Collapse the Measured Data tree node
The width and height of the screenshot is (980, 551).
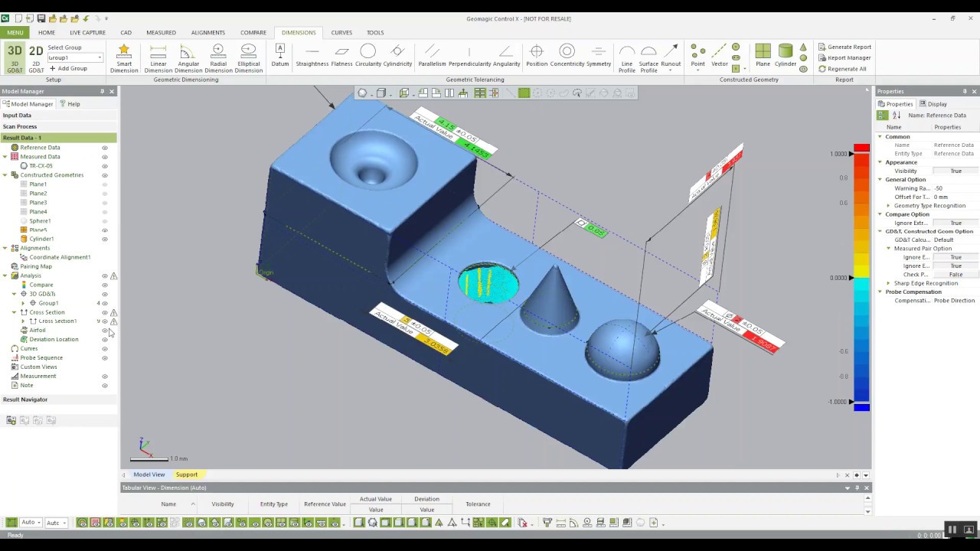tap(5, 157)
